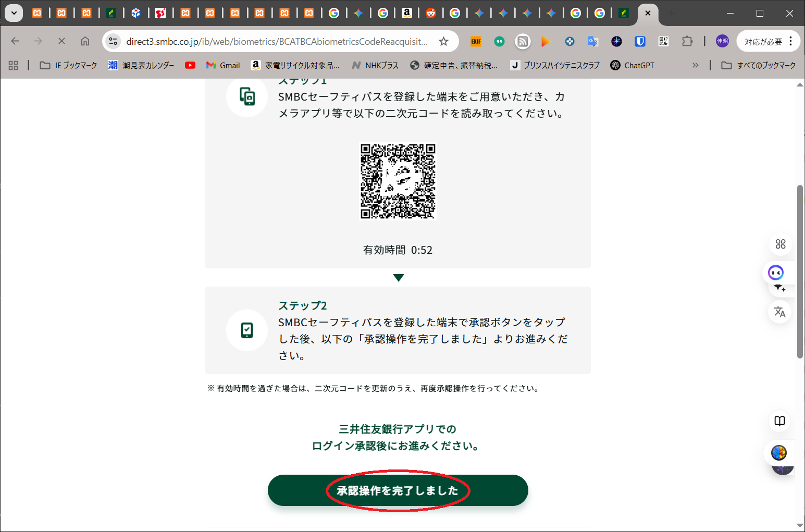Expand the hidden bookmarks overflow chevron

click(x=695, y=65)
